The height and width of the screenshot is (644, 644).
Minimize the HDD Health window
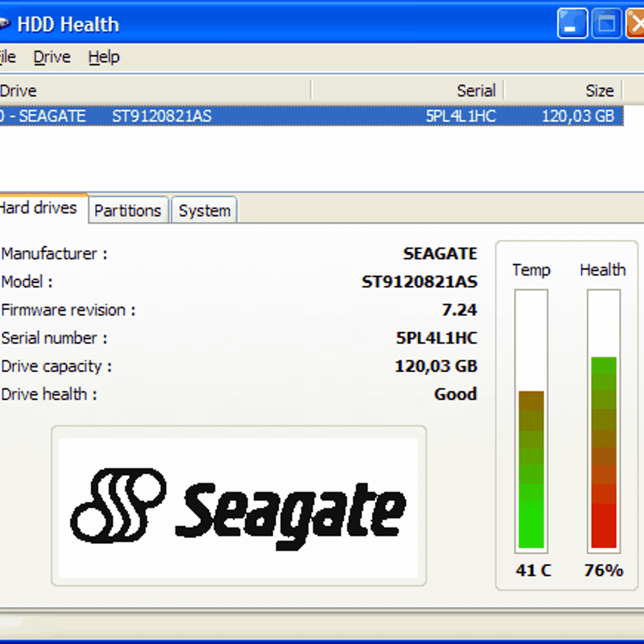pyautogui.click(x=572, y=24)
